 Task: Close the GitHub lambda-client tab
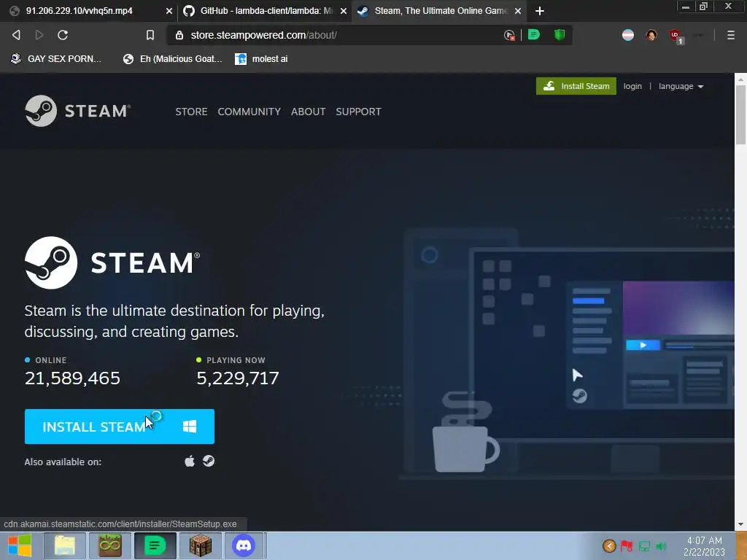[344, 11]
